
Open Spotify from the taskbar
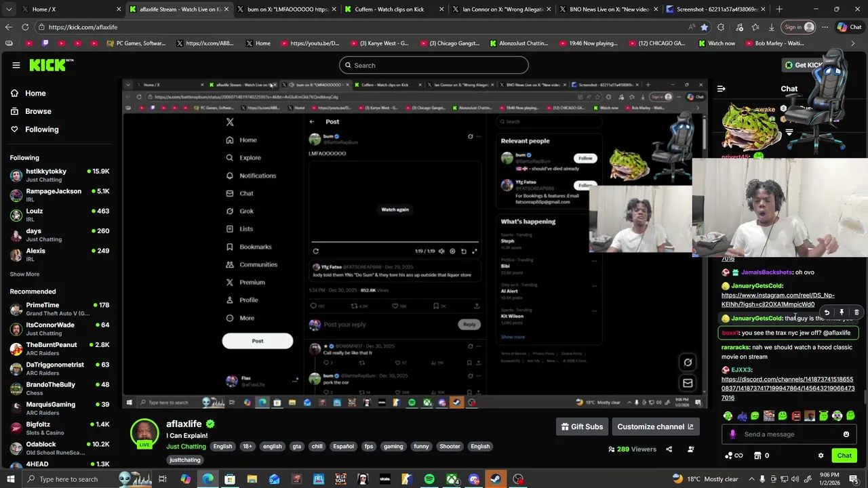click(429, 479)
